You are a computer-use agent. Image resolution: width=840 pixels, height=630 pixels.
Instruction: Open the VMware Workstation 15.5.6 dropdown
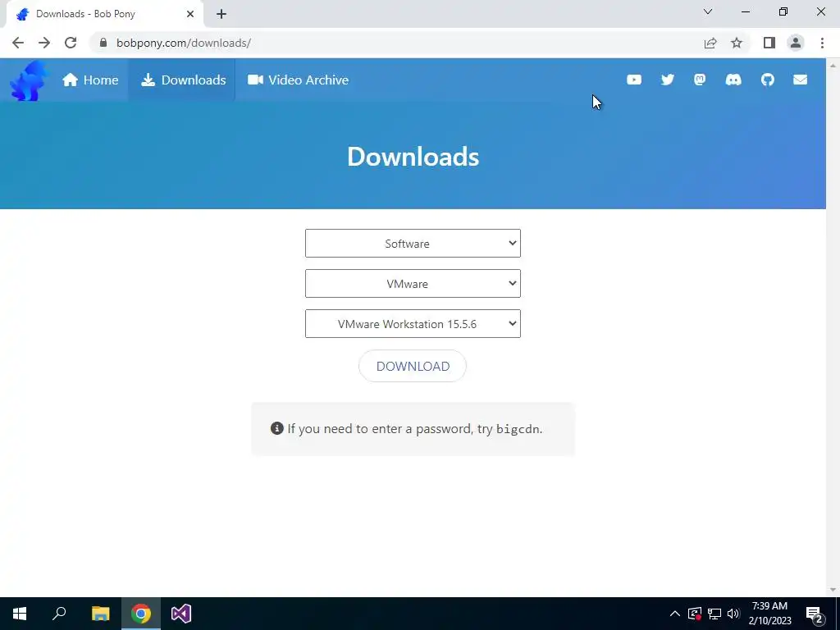(x=413, y=323)
